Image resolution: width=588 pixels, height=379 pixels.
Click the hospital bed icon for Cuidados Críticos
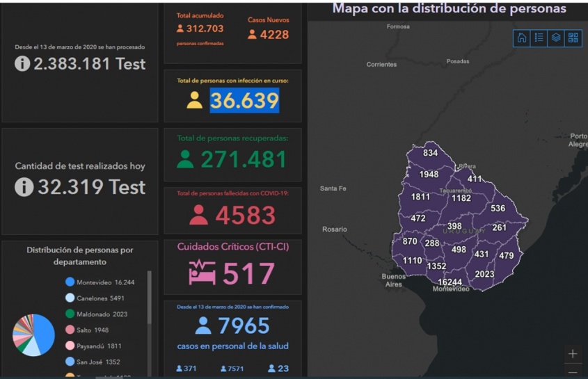pyautogui.click(x=202, y=273)
